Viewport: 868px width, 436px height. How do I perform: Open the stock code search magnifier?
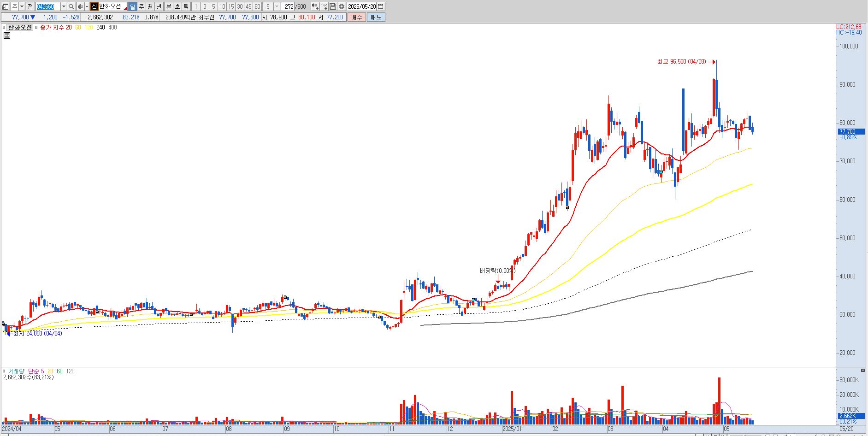tap(71, 6)
